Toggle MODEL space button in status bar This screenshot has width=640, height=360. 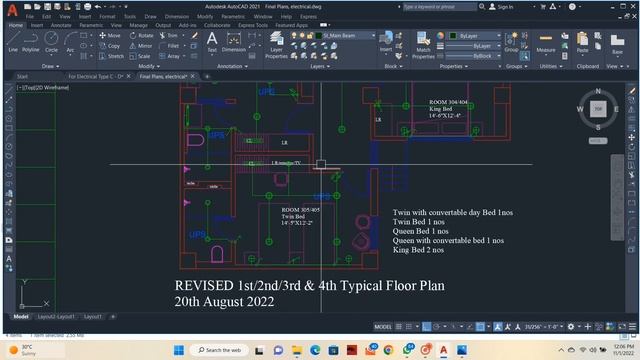(x=383, y=327)
